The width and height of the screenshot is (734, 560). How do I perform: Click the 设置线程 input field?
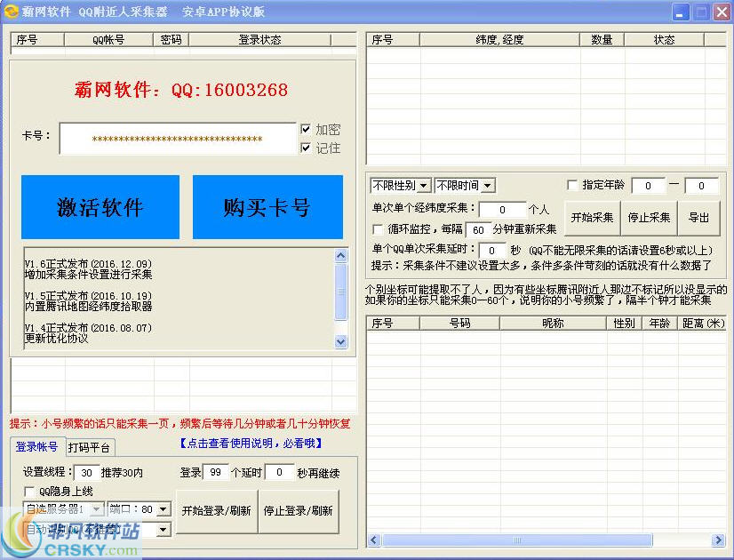click(86, 473)
